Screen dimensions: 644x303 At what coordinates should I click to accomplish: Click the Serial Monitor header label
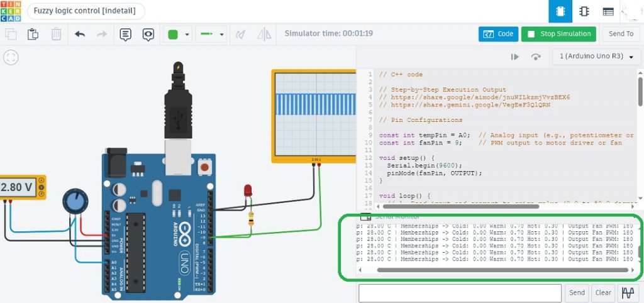pos(397,217)
